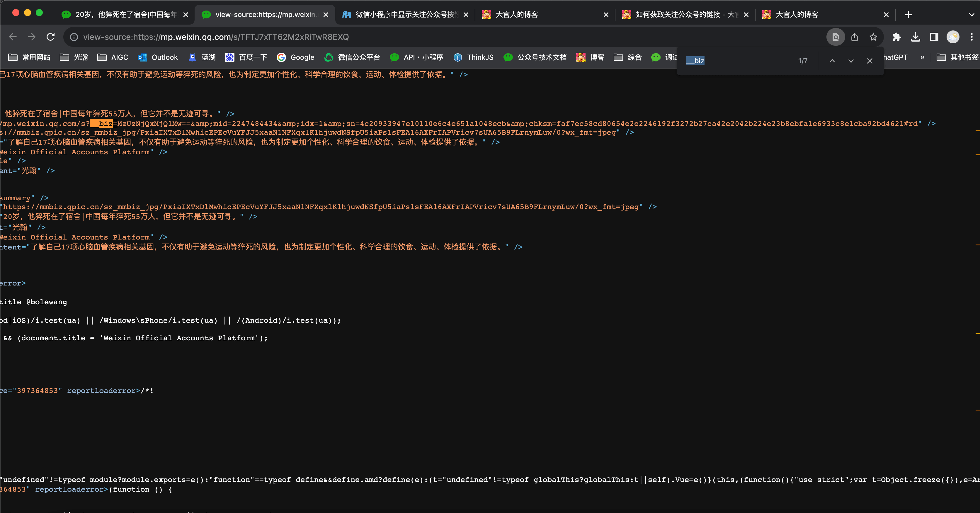This screenshot has height=513, width=980.
Task: Open the 光瀚 bookmark folder
Action: click(74, 57)
